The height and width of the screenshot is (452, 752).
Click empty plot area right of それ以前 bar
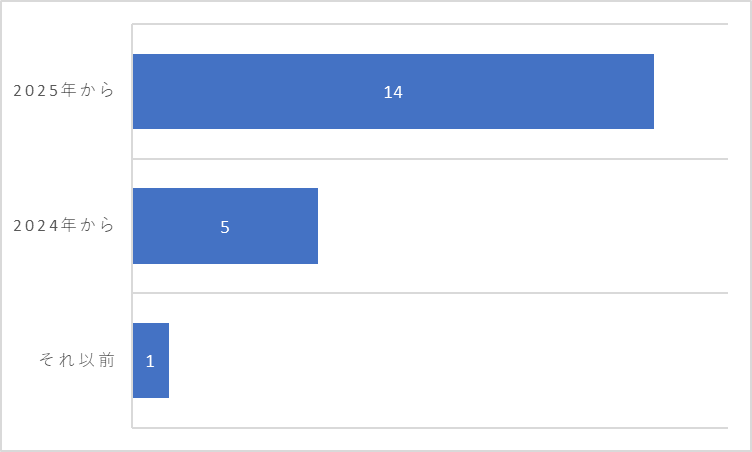(x=448, y=360)
